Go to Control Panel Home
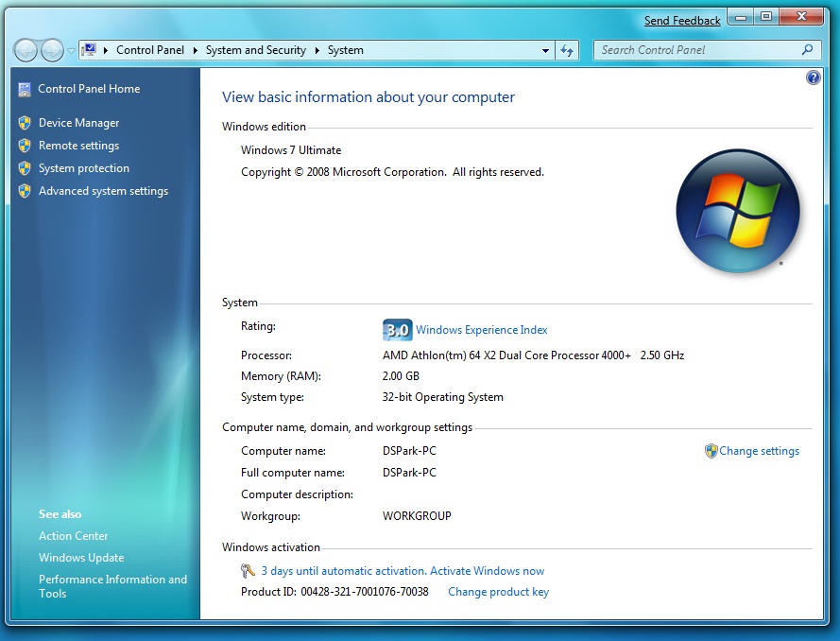840x641 pixels. tap(89, 89)
